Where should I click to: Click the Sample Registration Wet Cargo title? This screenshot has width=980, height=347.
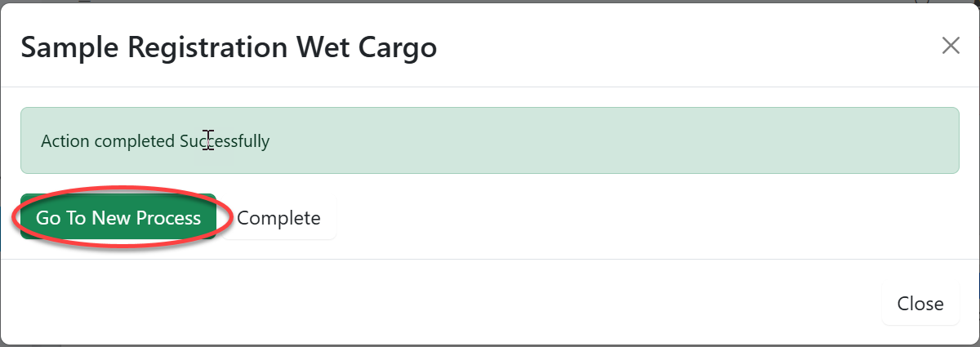tap(229, 47)
